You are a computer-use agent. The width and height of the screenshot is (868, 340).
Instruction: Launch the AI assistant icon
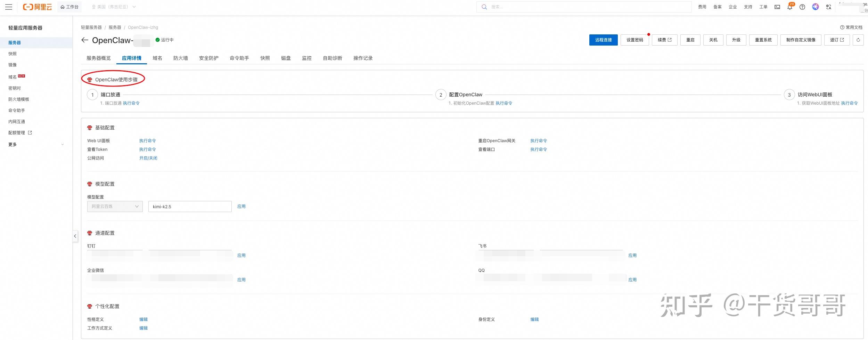tap(816, 7)
